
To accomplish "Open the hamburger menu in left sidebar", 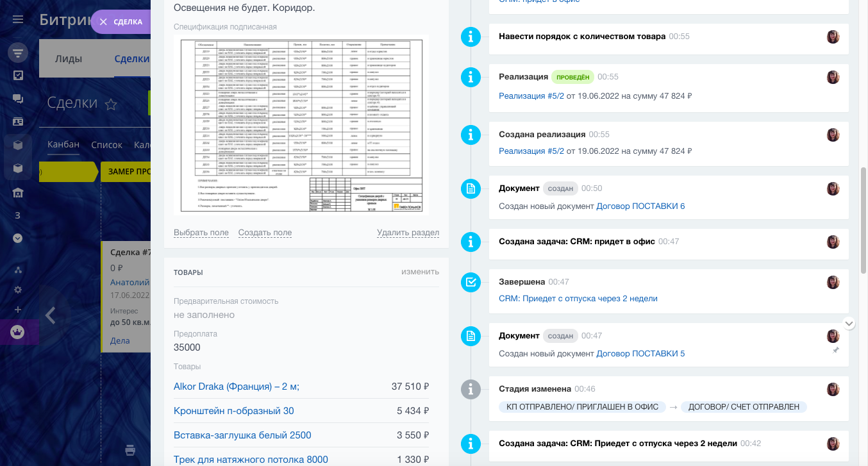I will coord(18,19).
